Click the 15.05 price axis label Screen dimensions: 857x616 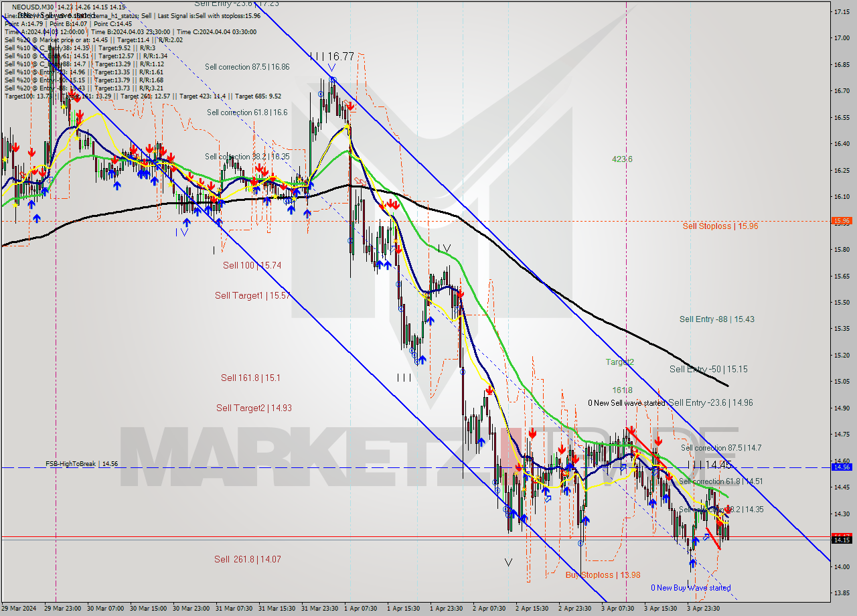[x=842, y=381]
